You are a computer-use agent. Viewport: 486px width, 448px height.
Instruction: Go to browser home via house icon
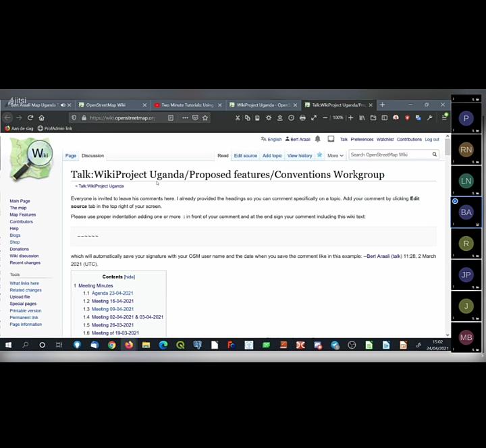click(x=42, y=117)
